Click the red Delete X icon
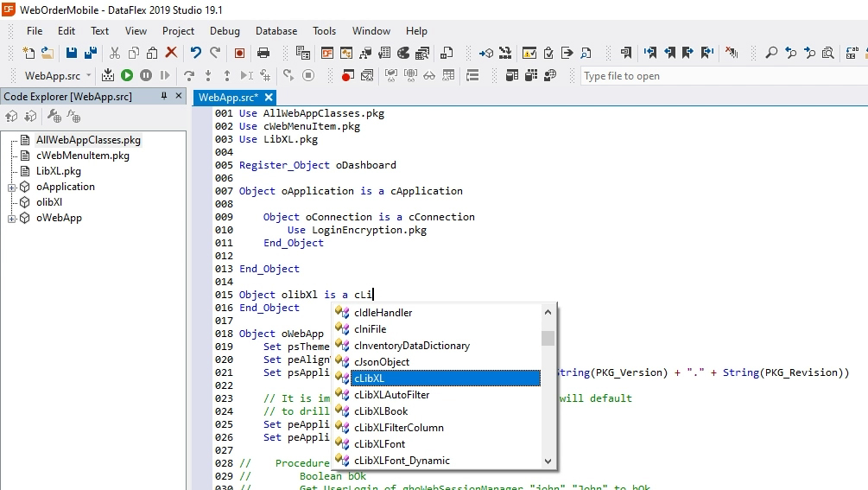Screen dimensions: 868x490 coord(171,54)
